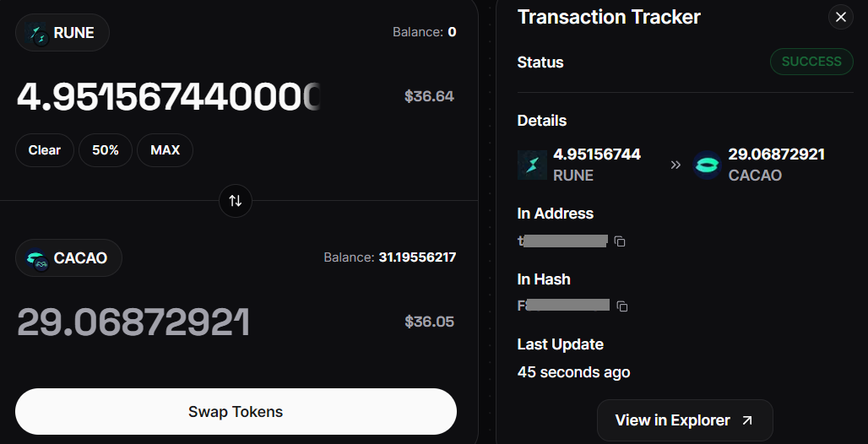The height and width of the screenshot is (444, 868).
Task: Click the double chevron between RUNE and CACAO
Action: (x=675, y=165)
